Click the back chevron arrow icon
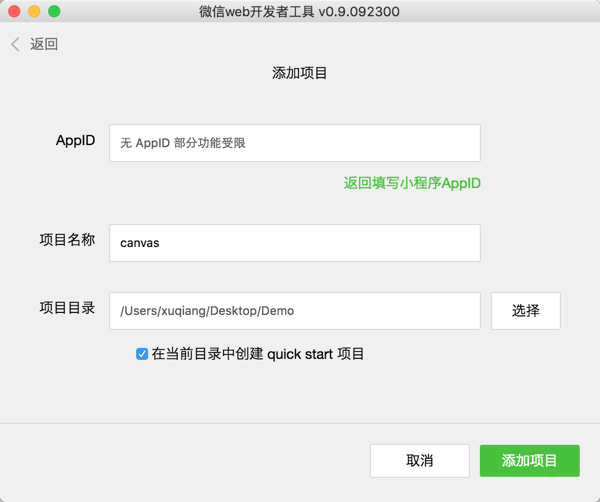 click(15, 44)
